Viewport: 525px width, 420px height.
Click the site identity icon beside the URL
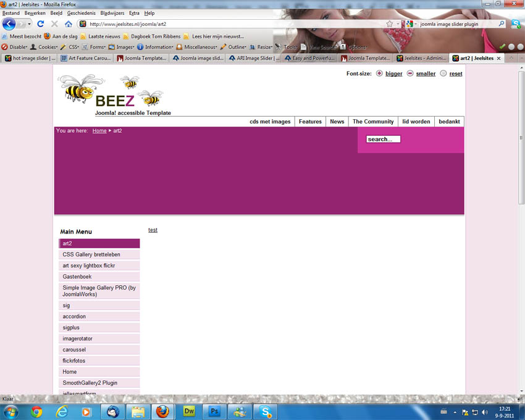coord(83,24)
